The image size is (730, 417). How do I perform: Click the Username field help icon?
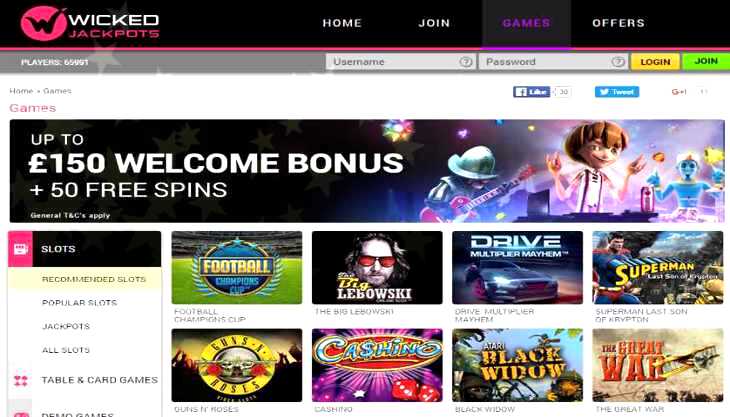tap(466, 61)
